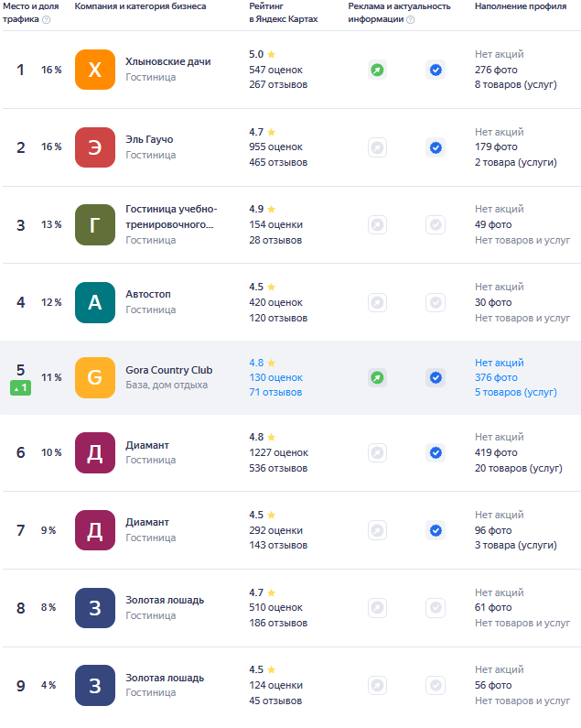Viewport: 581px width, 728px height.
Task: Click grey advertising icon in the 292 оценки row
Action: (377, 530)
